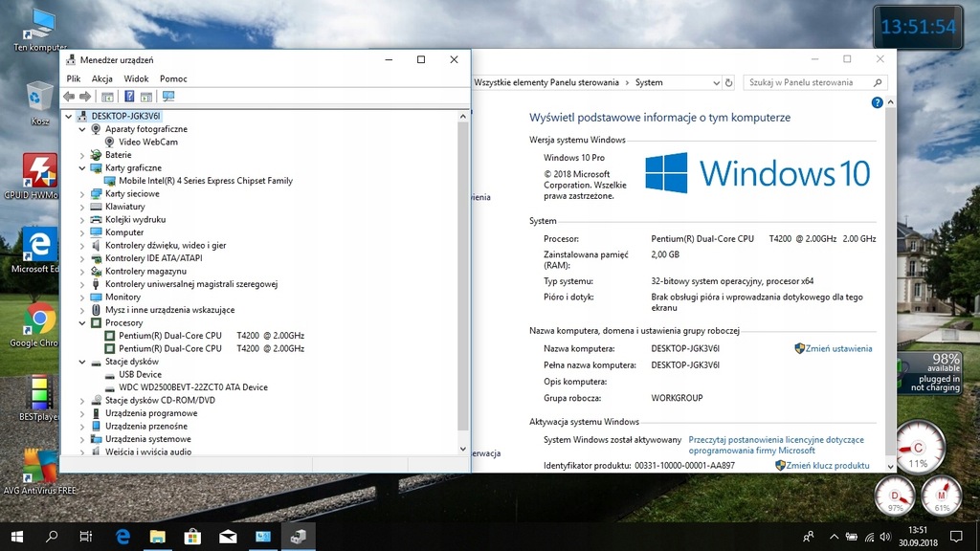
Task: Collapse the Procesory node
Action: [82, 323]
